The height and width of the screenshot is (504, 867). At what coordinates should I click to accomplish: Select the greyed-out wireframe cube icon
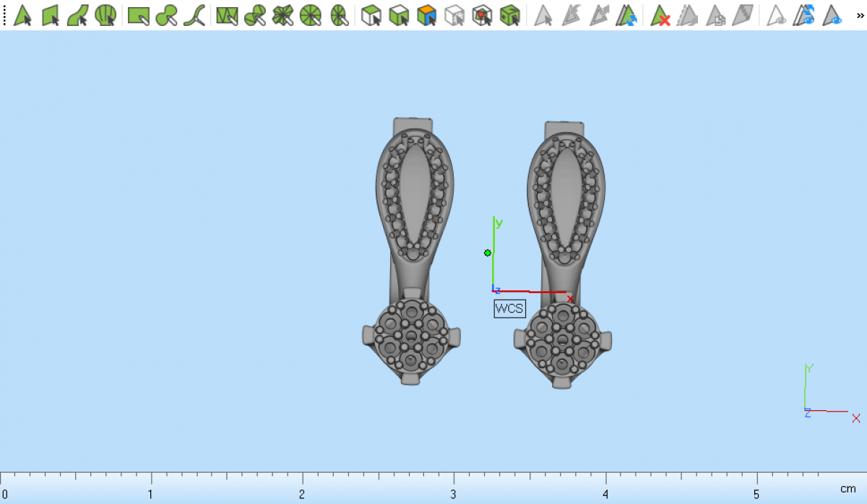pos(454,15)
